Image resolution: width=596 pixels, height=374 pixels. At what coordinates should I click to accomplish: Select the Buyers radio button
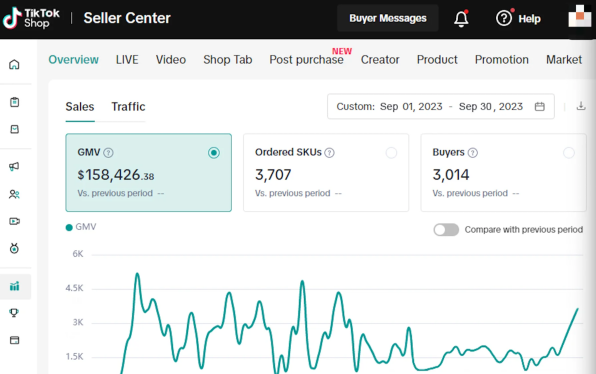[569, 153]
